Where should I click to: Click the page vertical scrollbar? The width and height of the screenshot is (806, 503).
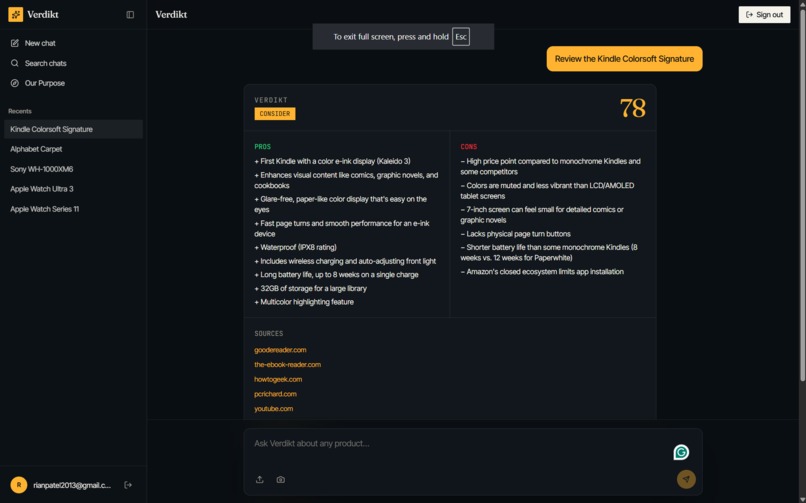click(802, 195)
